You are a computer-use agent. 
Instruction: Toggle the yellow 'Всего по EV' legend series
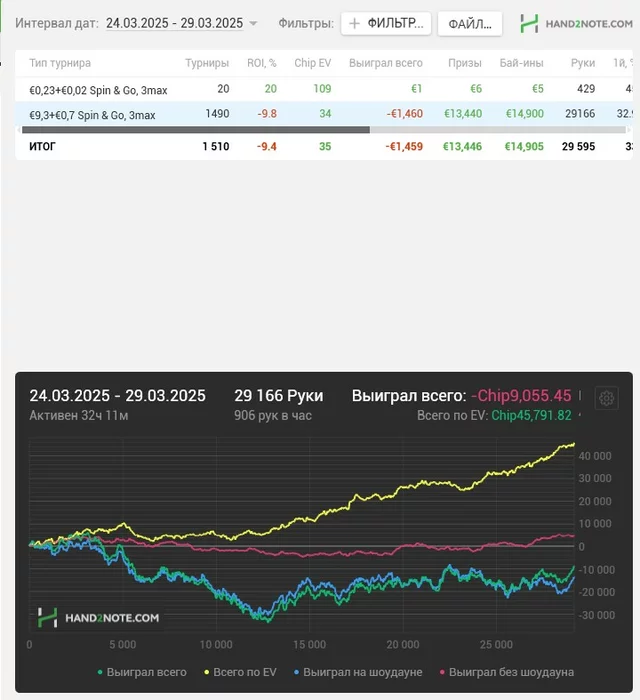tap(240, 672)
